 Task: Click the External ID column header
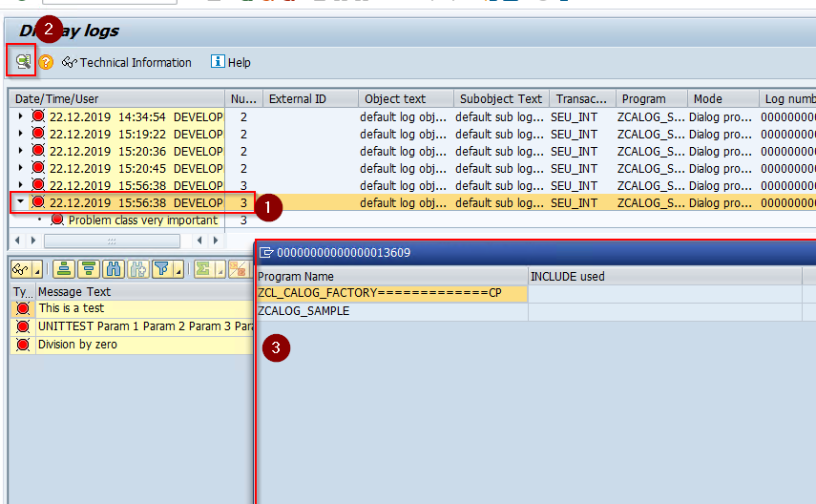click(x=311, y=99)
